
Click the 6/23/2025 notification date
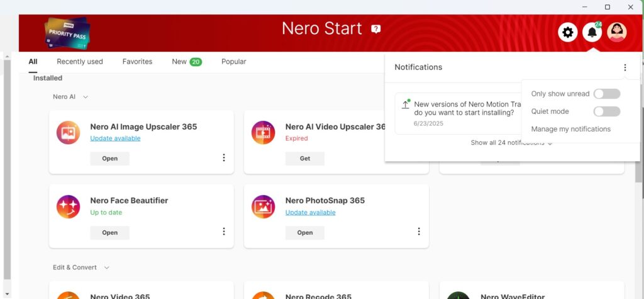coord(429,124)
